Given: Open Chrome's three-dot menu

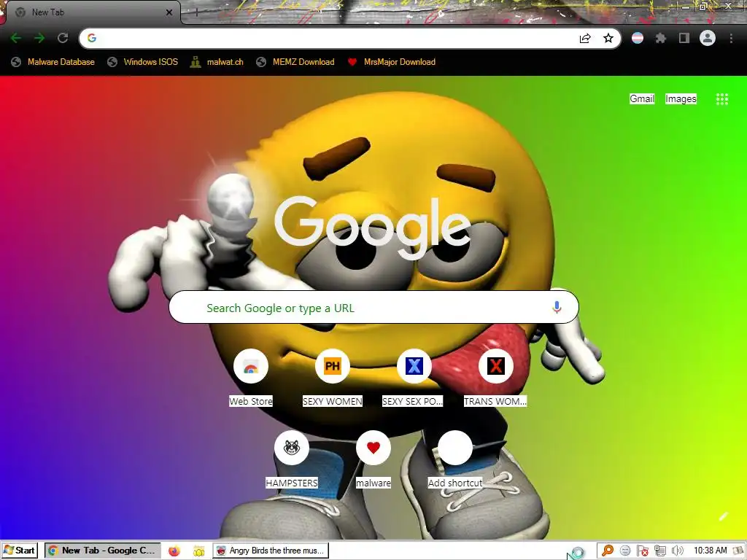Looking at the screenshot, I should tap(731, 38).
